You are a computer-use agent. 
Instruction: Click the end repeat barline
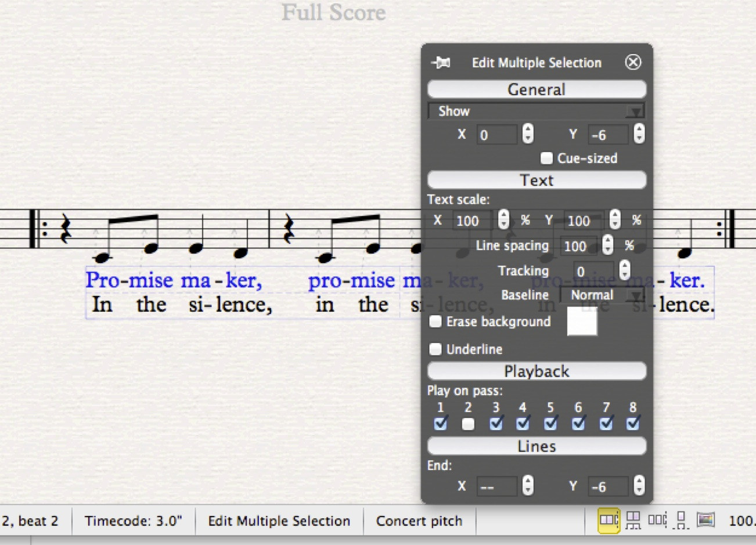click(726, 229)
